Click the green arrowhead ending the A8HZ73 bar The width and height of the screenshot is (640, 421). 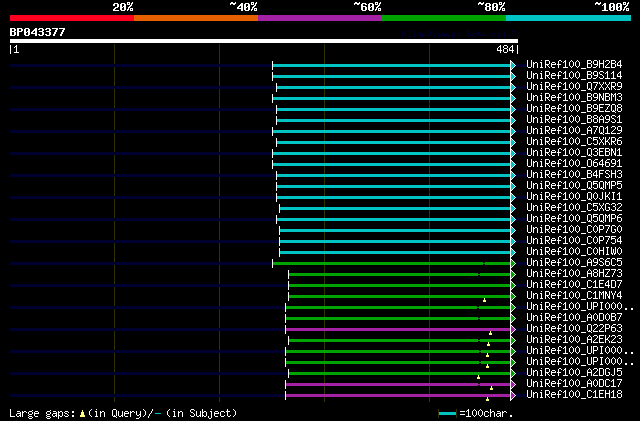513,275
